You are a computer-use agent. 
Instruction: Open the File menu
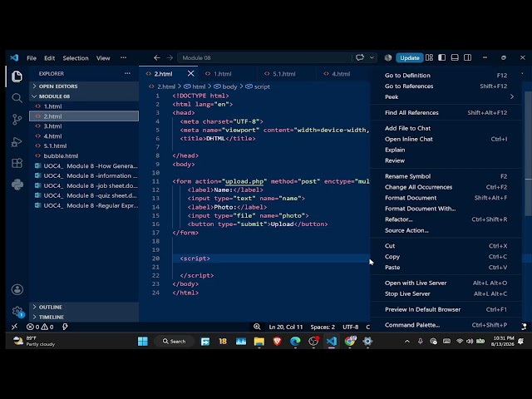tap(32, 58)
